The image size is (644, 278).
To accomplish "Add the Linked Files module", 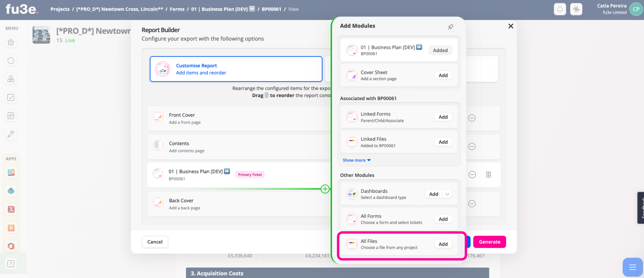I will 443,142.
